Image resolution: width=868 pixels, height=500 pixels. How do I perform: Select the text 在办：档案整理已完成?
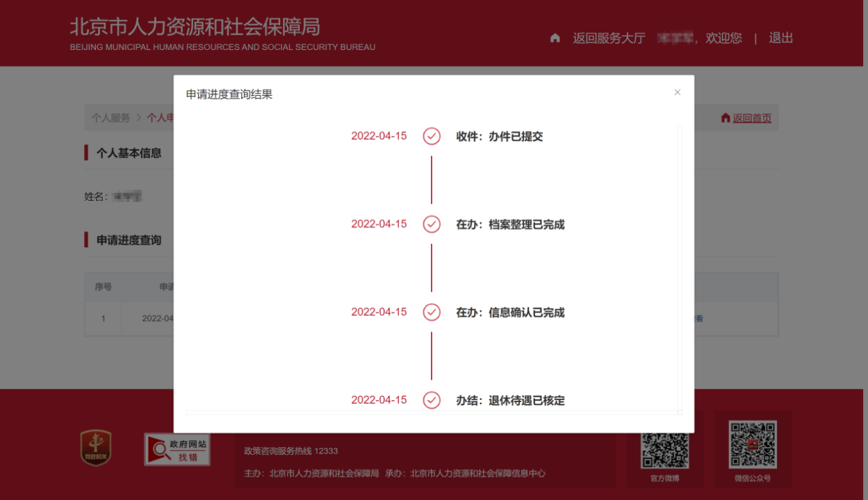[x=510, y=225]
